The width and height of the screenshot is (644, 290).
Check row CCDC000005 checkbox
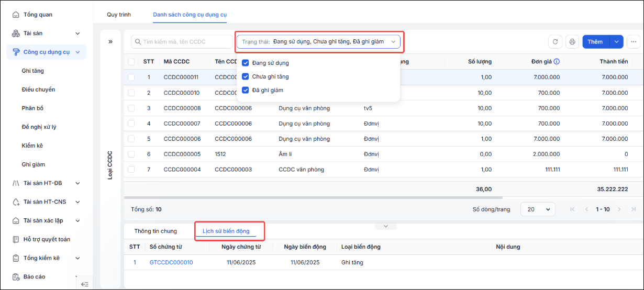tap(131, 154)
